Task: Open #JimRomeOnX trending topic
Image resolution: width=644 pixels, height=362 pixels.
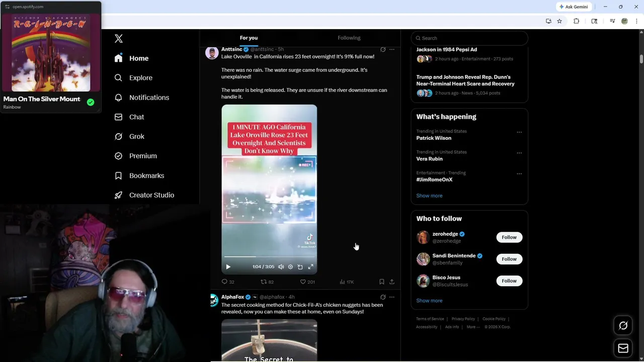Action: pos(434,179)
